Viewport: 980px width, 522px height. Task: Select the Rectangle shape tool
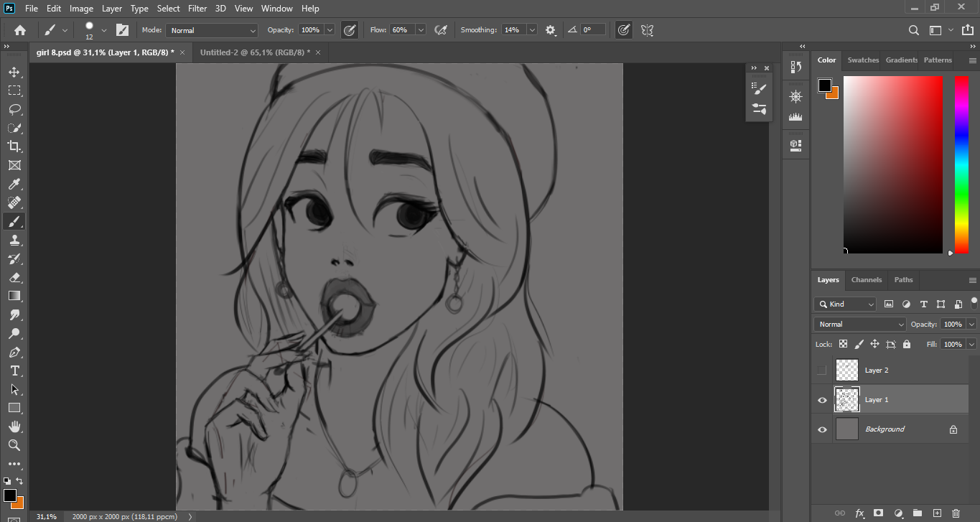14,408
